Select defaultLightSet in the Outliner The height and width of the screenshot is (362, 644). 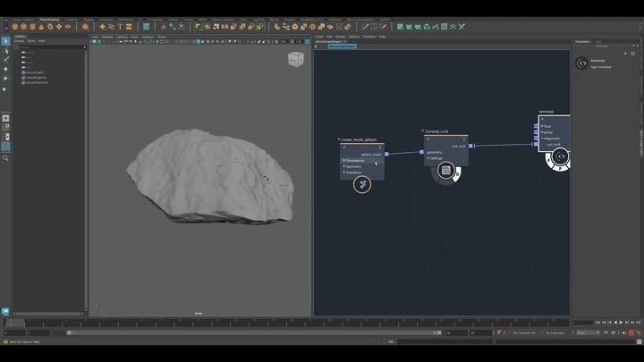tap(36, 78)
